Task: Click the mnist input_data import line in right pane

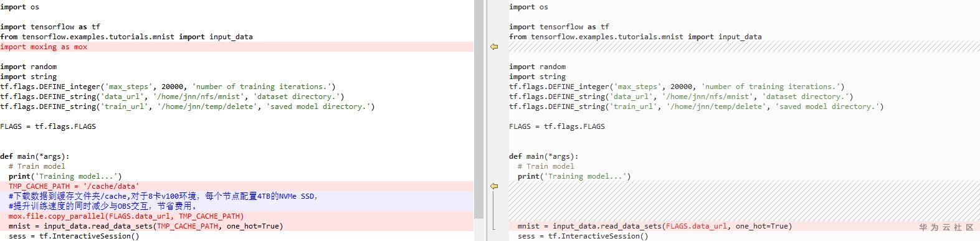Action: pyautogui.click(x=635, y=37)
